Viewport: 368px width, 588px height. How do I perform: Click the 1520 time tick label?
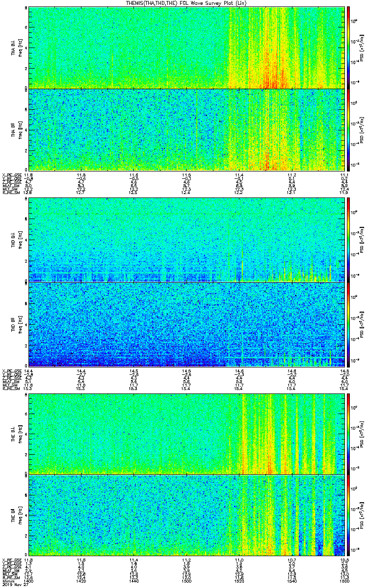(239, 580)
